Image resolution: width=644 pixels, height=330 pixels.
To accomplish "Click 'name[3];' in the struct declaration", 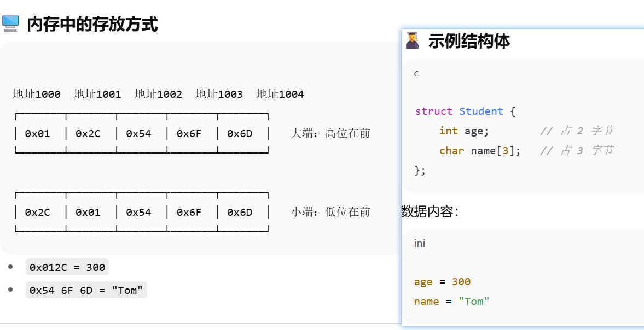I will [496, 150].
